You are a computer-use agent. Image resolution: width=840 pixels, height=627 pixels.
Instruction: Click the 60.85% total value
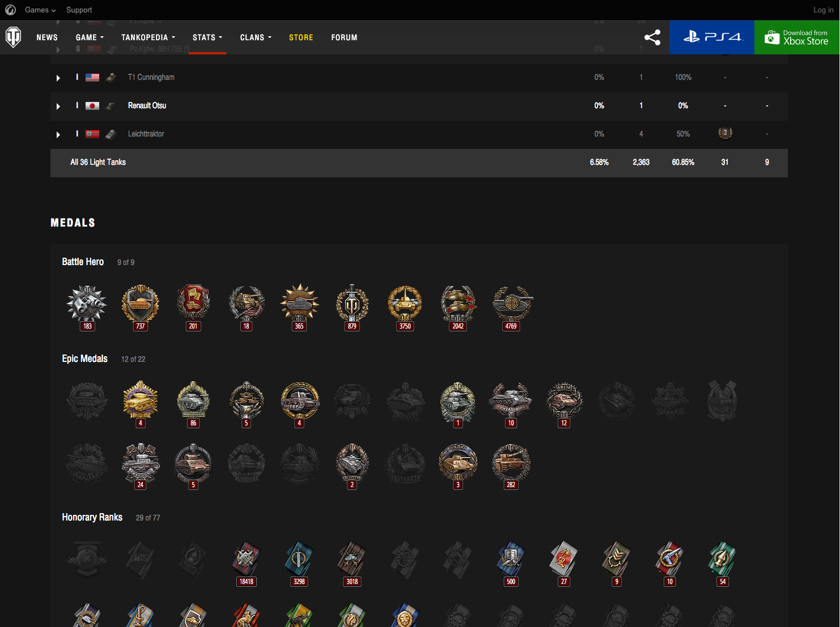tap(683, 162)
